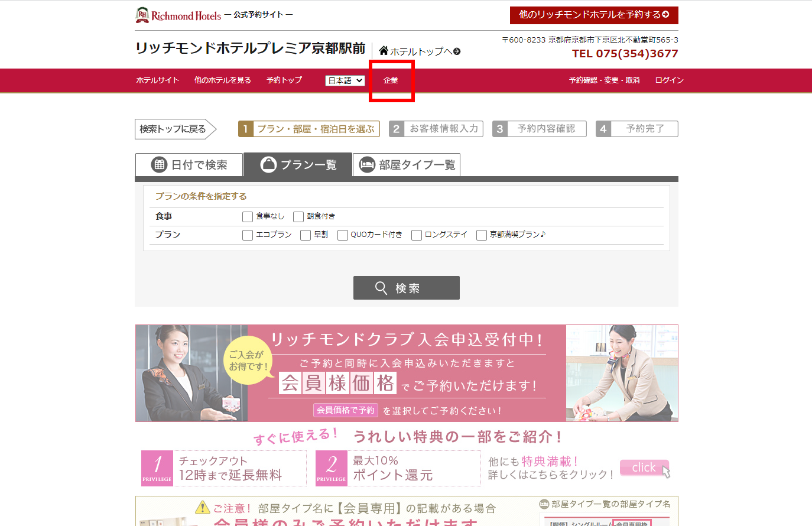Image resolution: width=812 pixels, height=526 pixels.
Task: Click the pink click button
Action: [x=644, y=467]
